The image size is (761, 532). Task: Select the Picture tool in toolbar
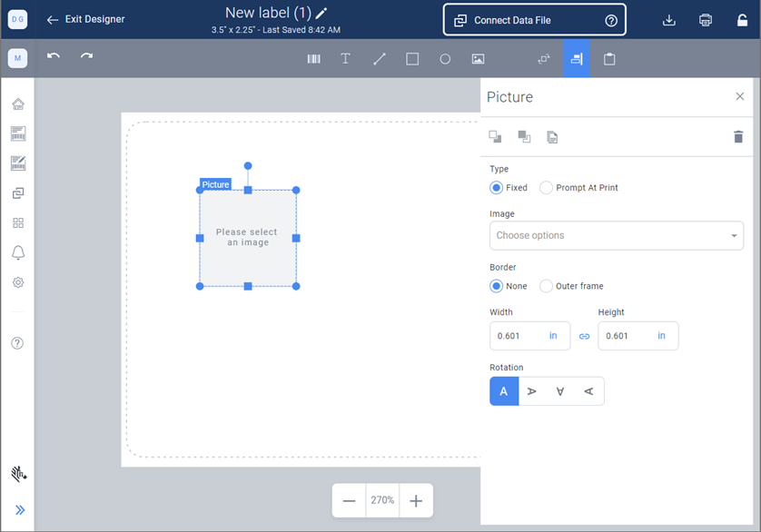click(478, 59)
